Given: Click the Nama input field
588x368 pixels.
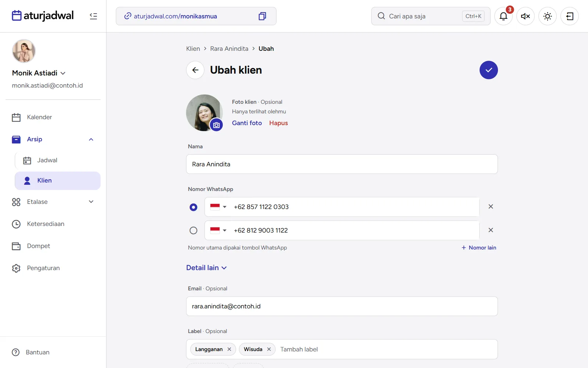Looking at the screenshot, I should pos(342,164).
